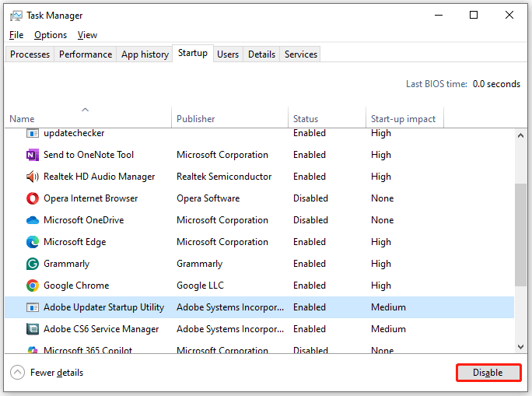Switch to the Processes tab
Image resolution: width=532 pixels, height=396 pixels.
tap(30, 54)
